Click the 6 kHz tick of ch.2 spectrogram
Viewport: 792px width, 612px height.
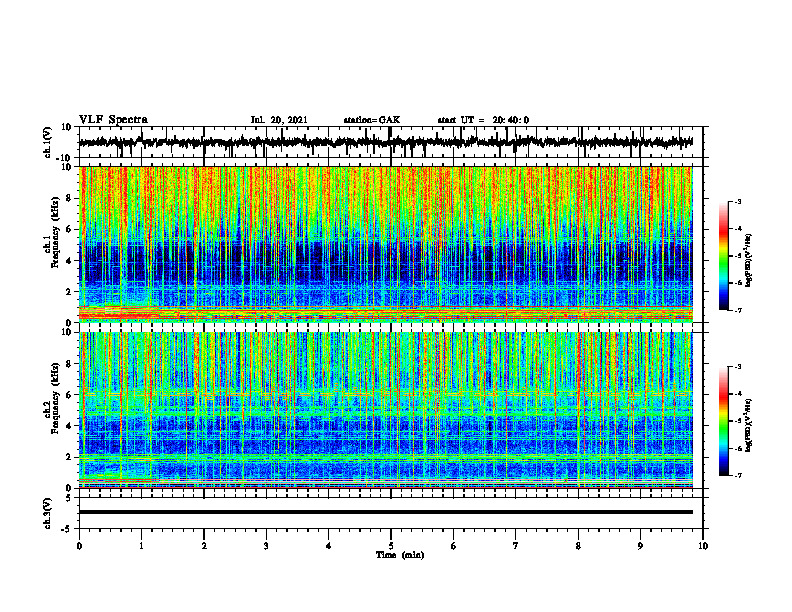(69, 395)
